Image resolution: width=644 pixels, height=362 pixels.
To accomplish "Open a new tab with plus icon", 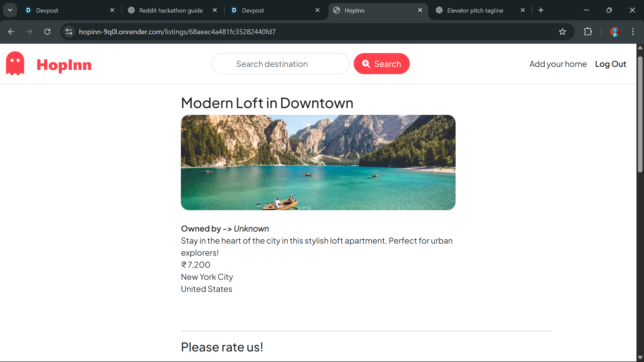I will pos(541,10).
